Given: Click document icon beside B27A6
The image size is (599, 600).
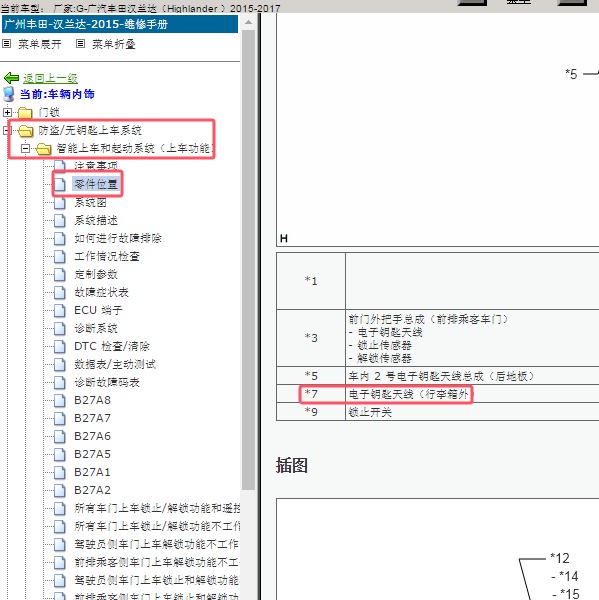Looking at the screenshot, I should [x=60, y=436].
